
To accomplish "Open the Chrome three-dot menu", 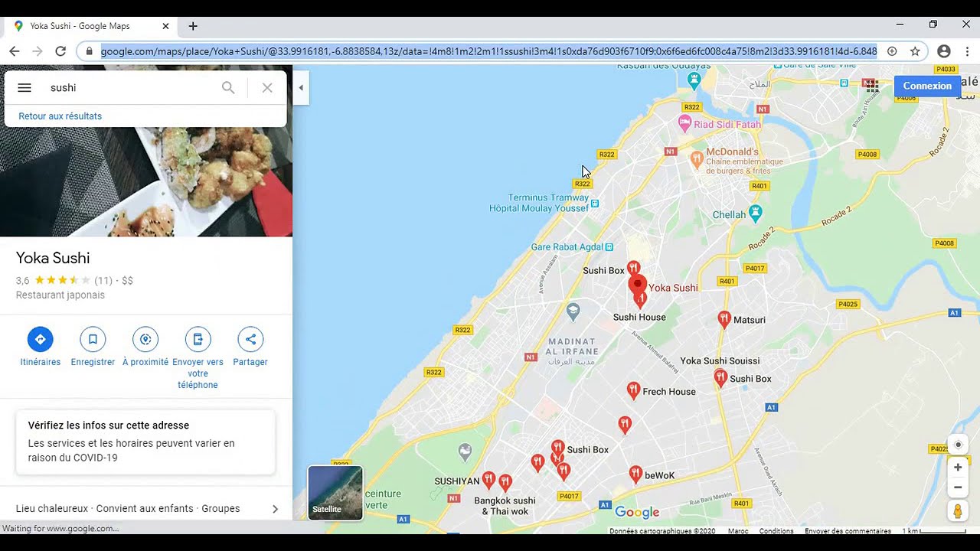I will [967, 51].
